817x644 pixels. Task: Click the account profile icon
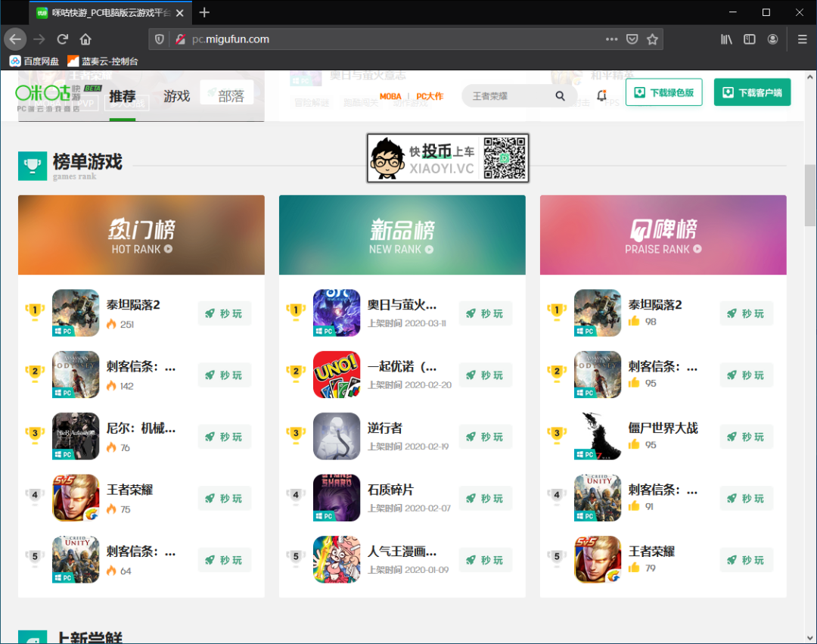point(772,39)
